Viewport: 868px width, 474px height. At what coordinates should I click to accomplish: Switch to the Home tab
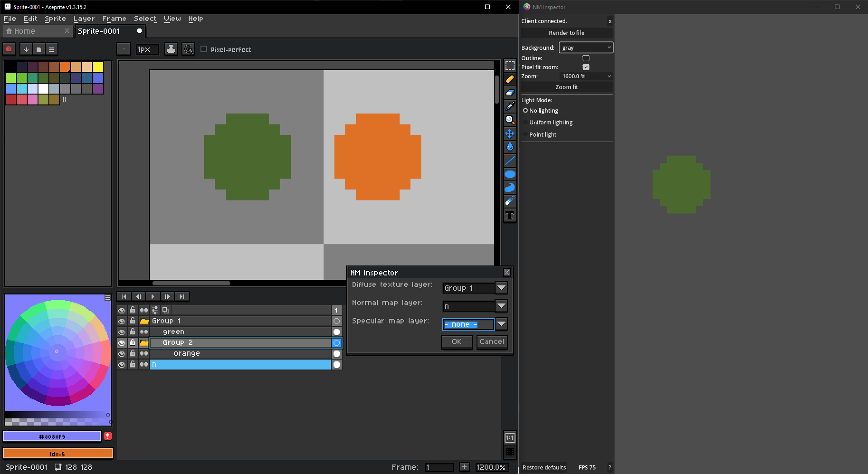point(25,31)
